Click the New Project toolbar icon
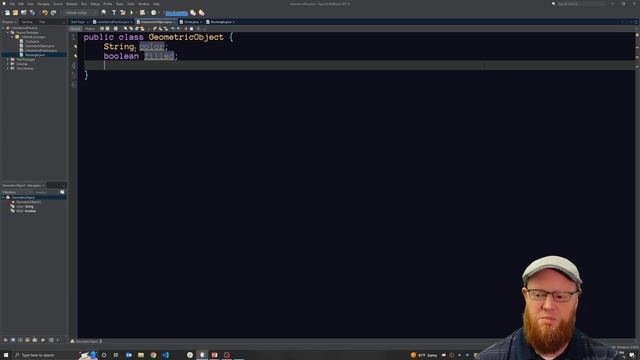 [x=15, y=13]
